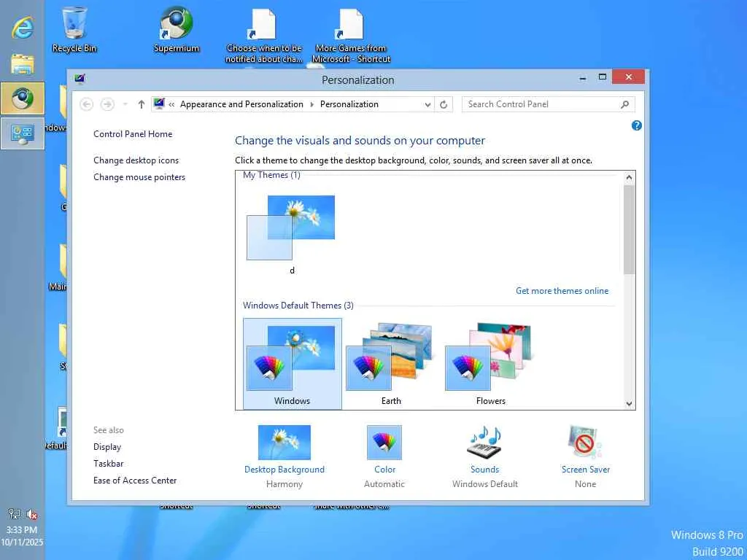
Task: Open recent locations dropdown arrow
Action: tap(125, 104)
